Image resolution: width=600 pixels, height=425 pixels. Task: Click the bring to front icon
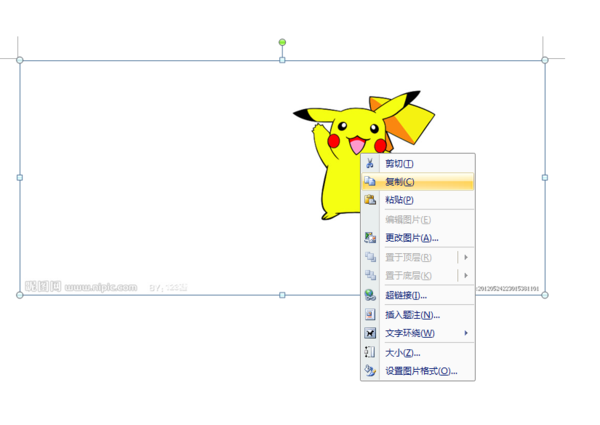tap(370, 257)
